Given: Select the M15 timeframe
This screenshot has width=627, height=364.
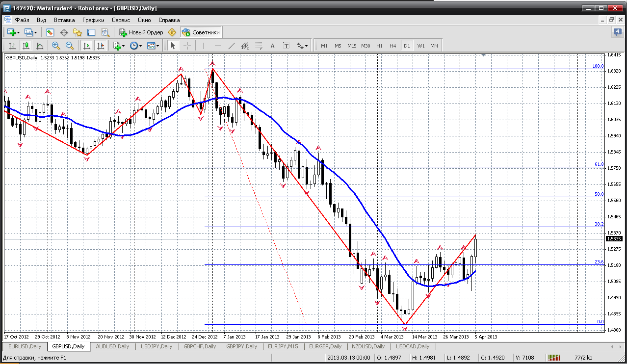Looking at the screenshot, I should 352,46.
